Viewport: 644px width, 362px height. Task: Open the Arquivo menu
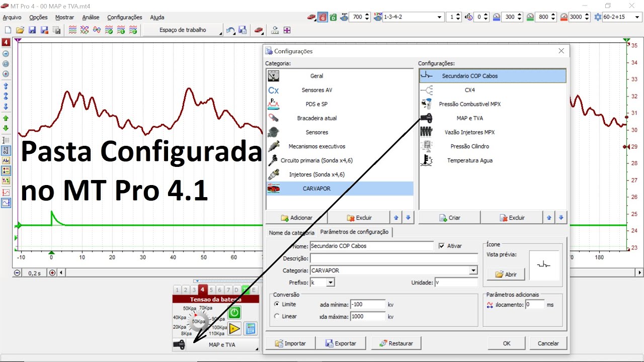point(12,17)
